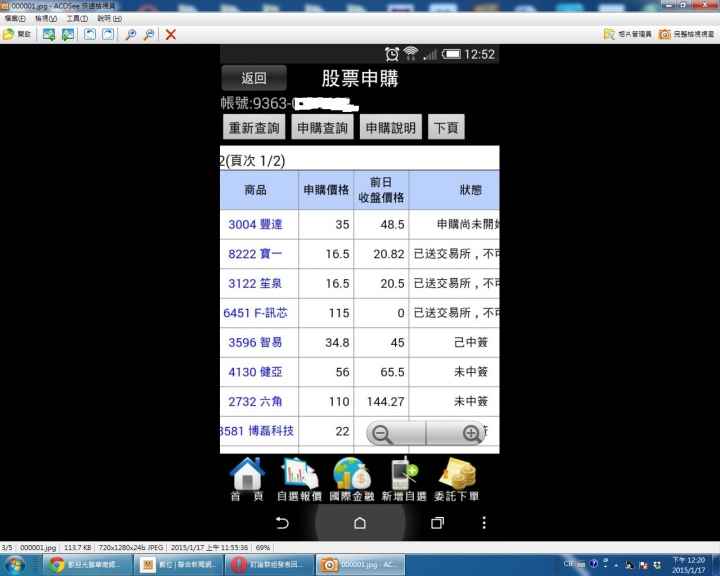Rotate the image clockwise
Viewport: 720px width, 576px height.
[108, 34]
